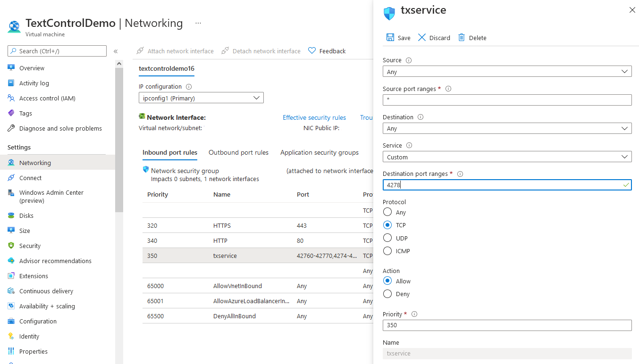Click the Save disk icon
639x364 pixels.
[390, 37]
